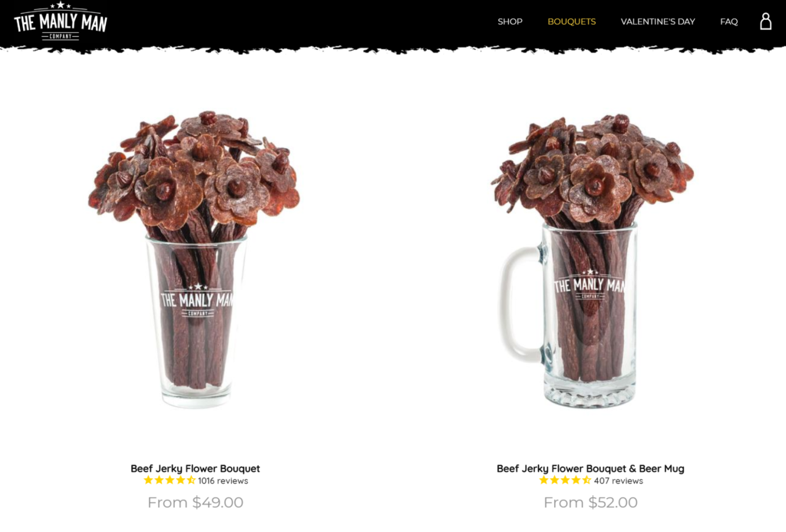Viewport: 786px width, 532px height.
Task: View the 407 reviews link
Action: click(x=619, y=481)
